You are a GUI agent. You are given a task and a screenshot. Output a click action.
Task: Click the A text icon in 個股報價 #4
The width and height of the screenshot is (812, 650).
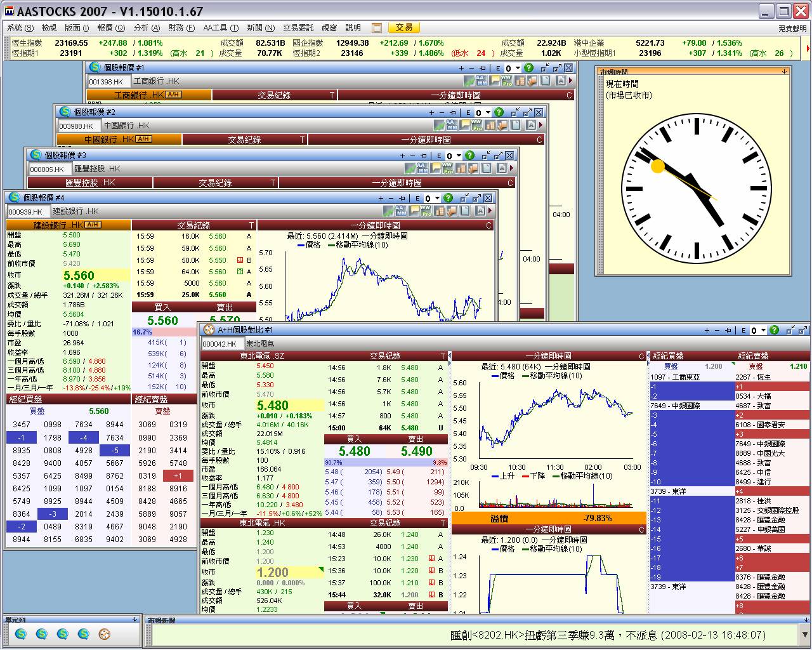[x=481, y=211]
